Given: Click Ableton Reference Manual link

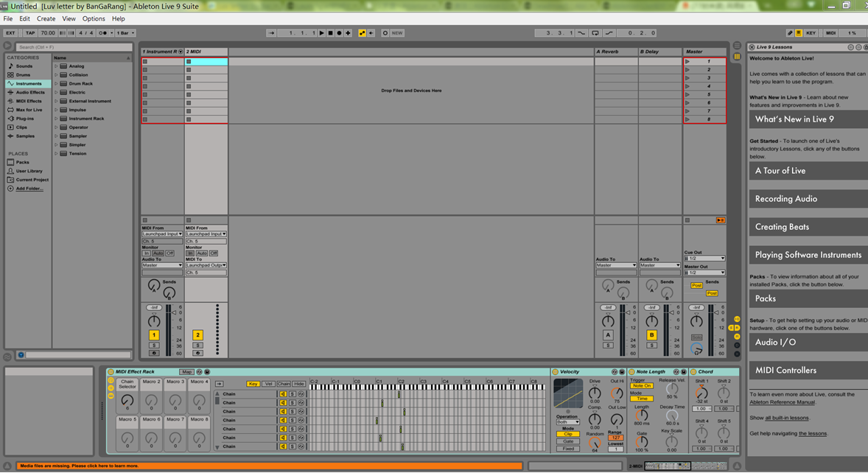Looking at the screenshot, I should 783,402.
